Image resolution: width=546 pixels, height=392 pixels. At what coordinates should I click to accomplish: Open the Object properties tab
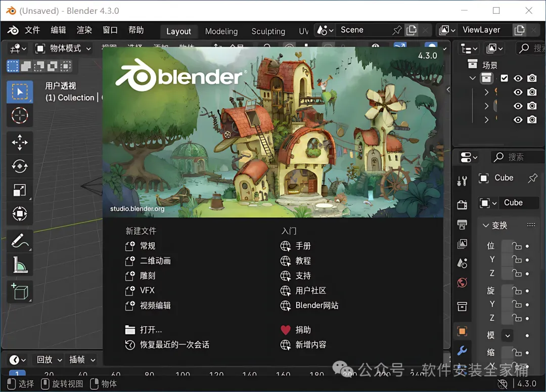[x=462, y=331]
